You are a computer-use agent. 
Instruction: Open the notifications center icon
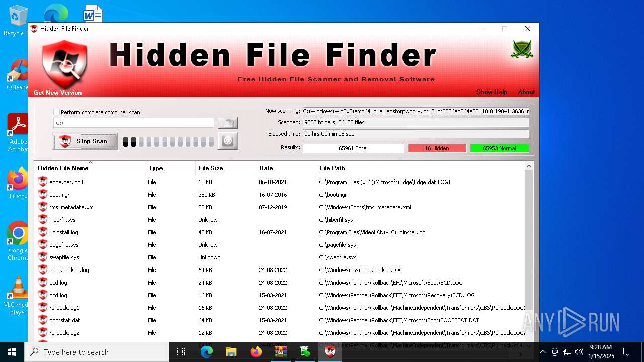pos(627,352)
